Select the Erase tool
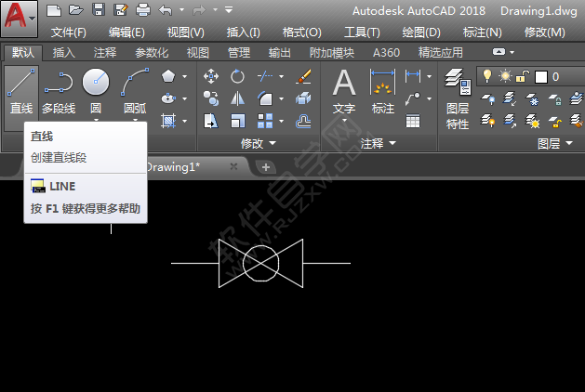The image size is (585, 392). pos(303,76)
